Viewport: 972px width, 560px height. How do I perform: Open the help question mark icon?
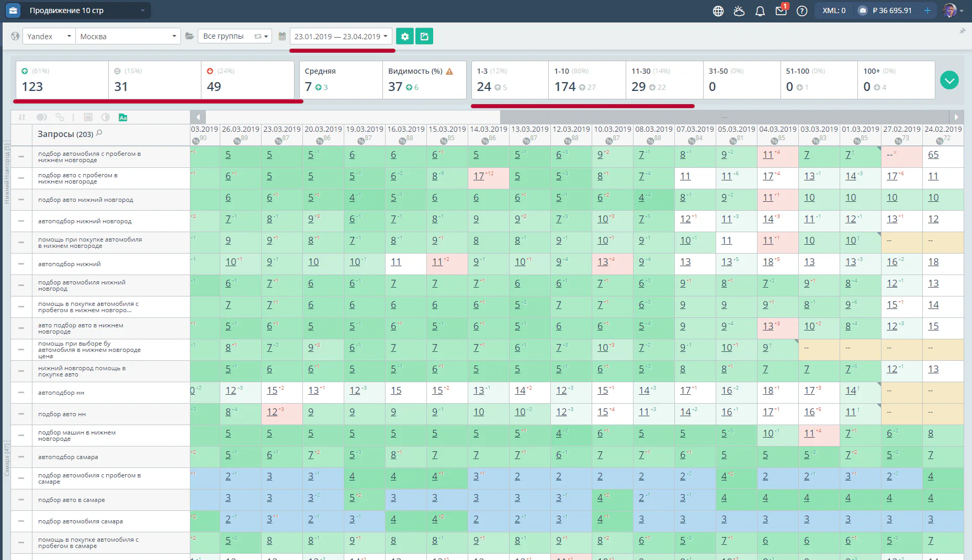point(802,11)
